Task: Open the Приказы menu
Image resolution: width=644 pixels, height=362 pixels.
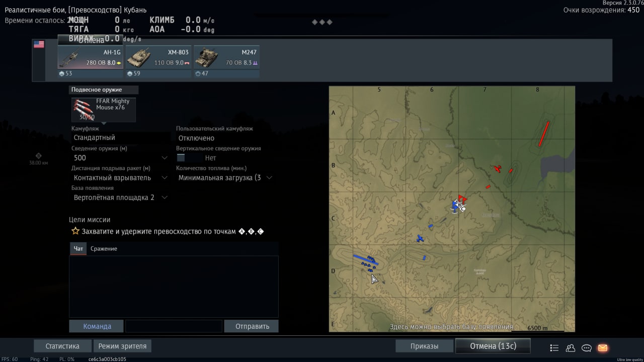Action: coord(424,346)
